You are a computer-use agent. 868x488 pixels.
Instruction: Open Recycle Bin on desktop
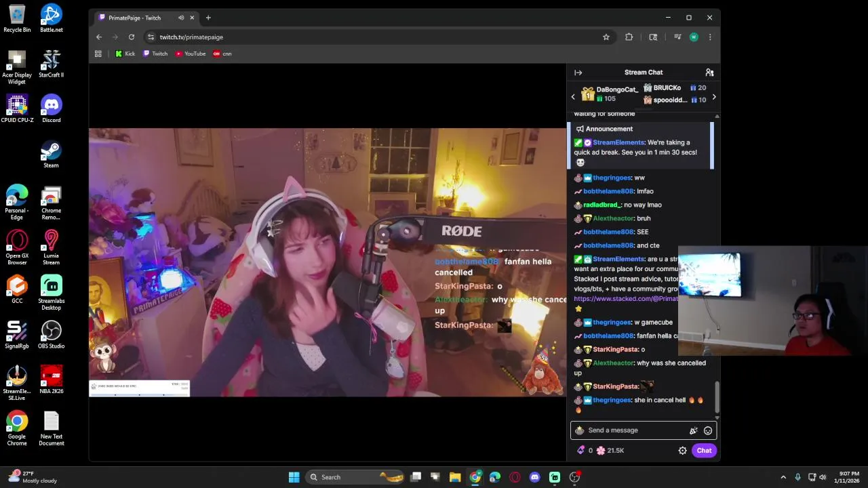[x=17, y=18]
